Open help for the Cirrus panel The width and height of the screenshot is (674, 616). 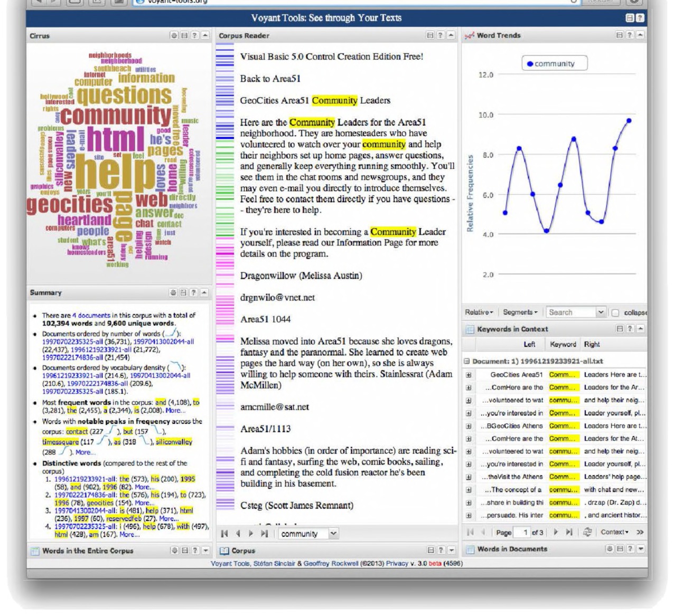[194, 35]
